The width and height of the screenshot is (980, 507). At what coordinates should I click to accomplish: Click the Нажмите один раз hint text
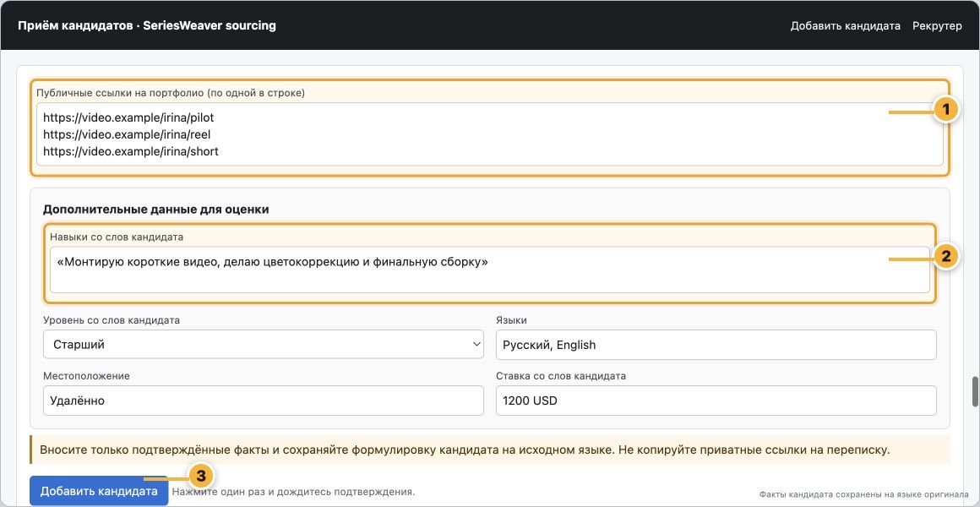(293, 492)
